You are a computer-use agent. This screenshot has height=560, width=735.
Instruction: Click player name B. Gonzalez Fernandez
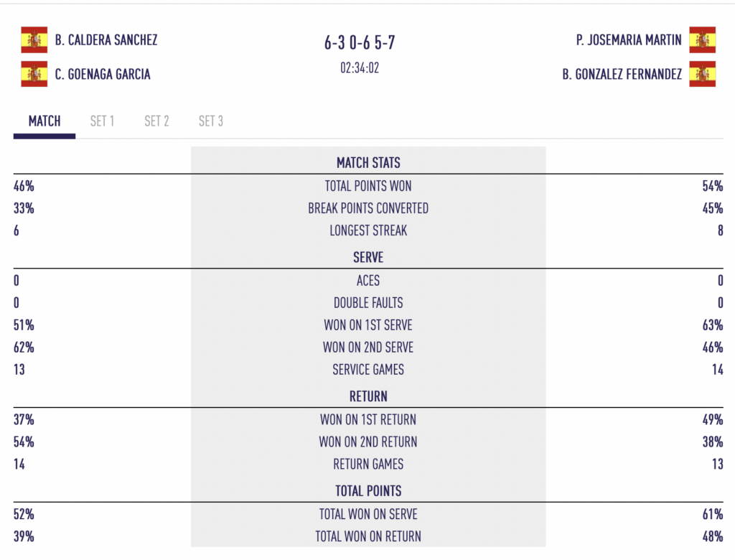click(622, 74)
